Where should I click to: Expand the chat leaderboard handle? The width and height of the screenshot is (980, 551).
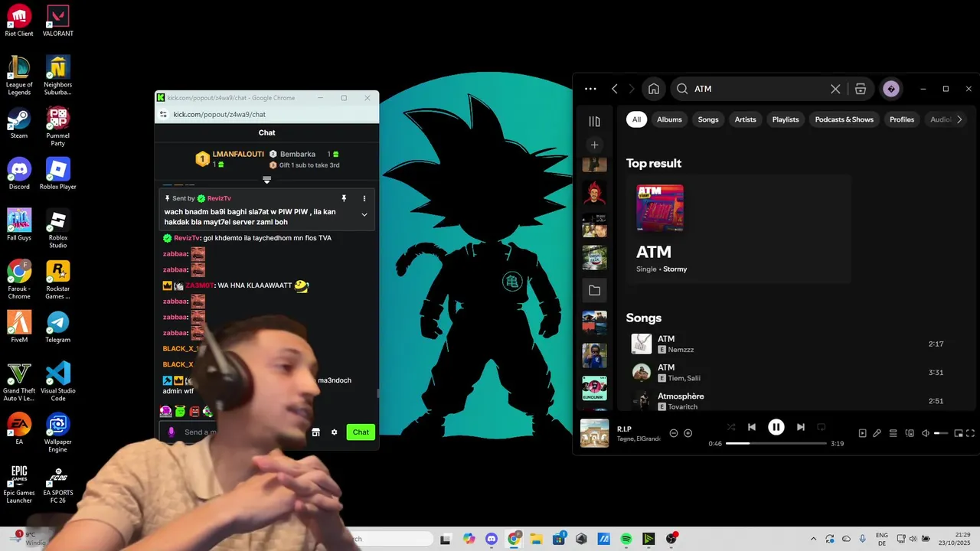coord(266,180)
